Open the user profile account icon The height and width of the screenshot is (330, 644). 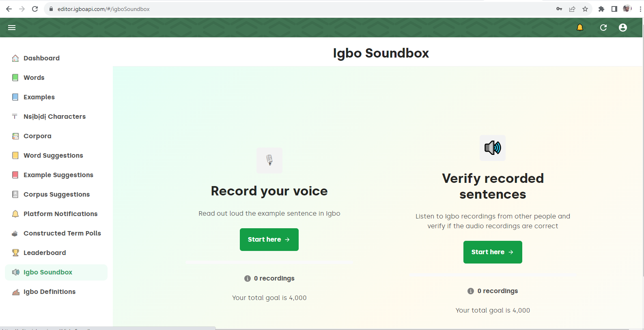[x=623, y=28]
